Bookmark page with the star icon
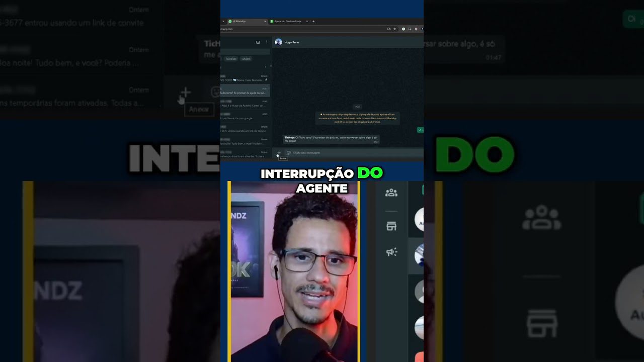This screenshot has width=644, height=362. point(395,29)
